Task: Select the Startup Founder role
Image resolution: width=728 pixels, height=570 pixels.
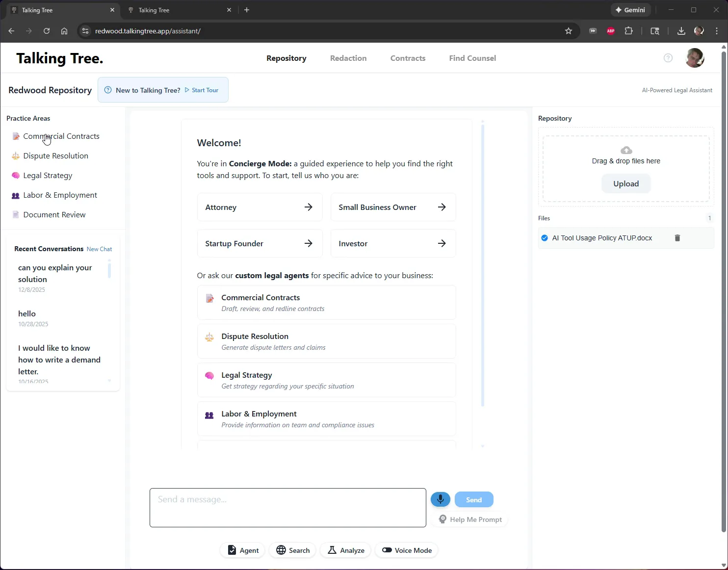Action: tap(260, 243)
